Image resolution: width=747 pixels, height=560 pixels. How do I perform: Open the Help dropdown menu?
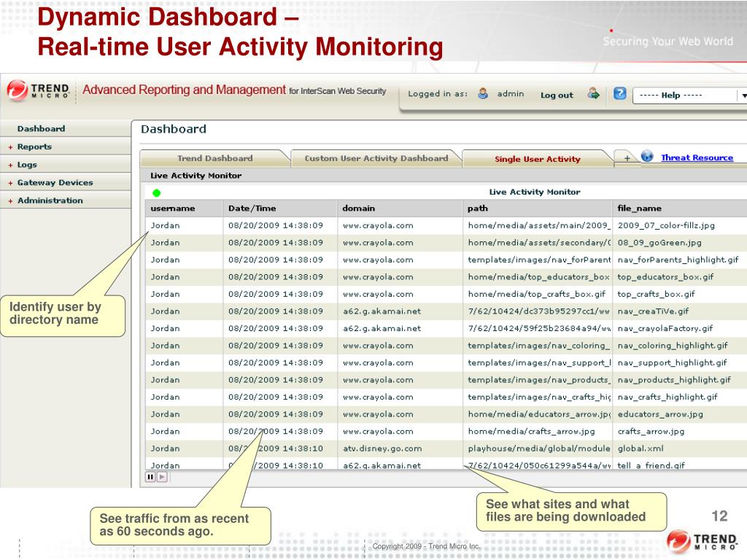point(689,96)
